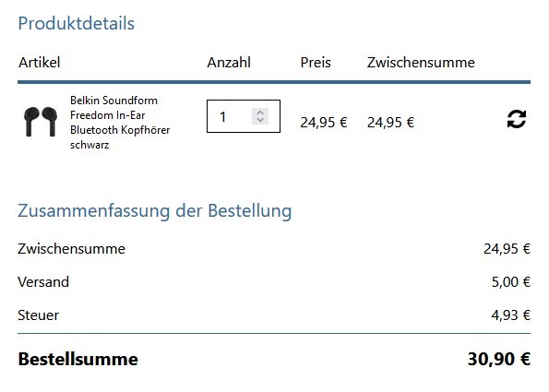The height and width of the screenshot is (392, 549).
Task: Click into the Anzahl quantity field
Action: point(244,116)
